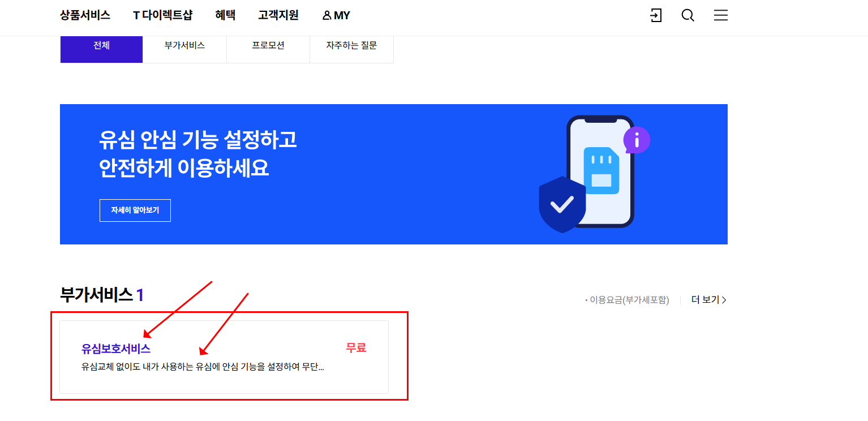Click the red 무료 price label
This screenshot has width=868, height=421.
pos(356,348)
